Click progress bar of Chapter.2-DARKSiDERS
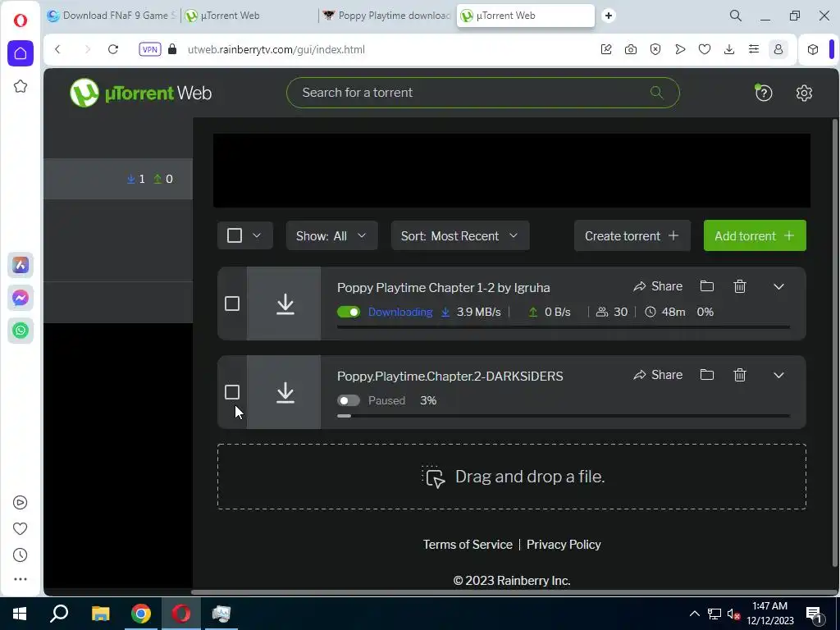This screenshot has height=630, width=840. pos(564,416)
